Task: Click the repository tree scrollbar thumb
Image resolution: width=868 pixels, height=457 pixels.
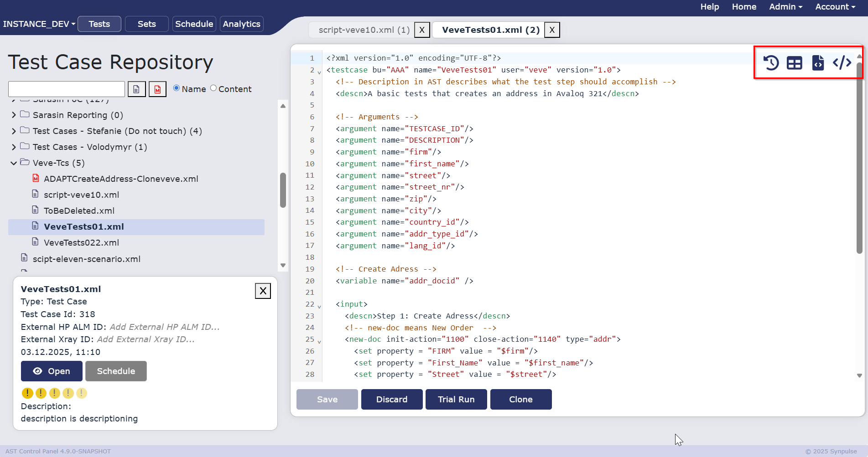Action: (283, 190)
